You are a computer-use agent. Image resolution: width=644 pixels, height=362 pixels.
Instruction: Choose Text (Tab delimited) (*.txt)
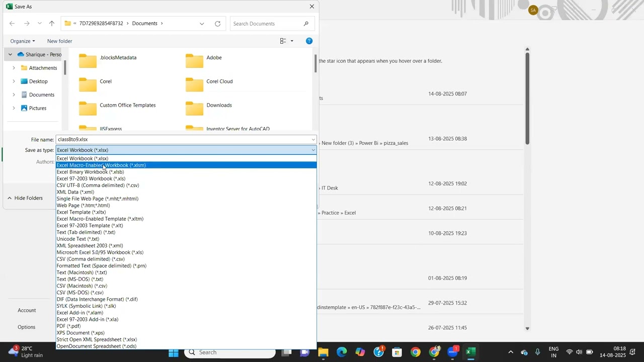point(186,232)
